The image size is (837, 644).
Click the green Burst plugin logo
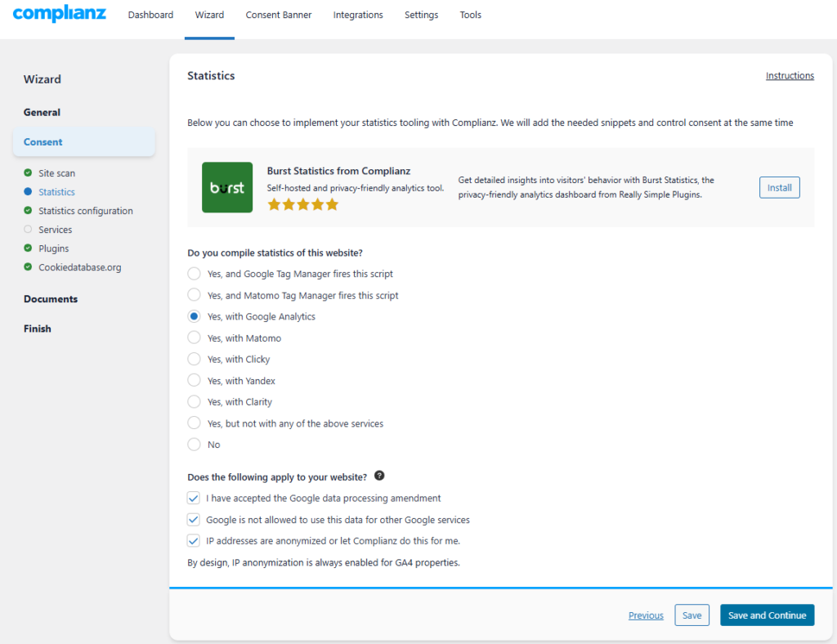coord(227,187)
